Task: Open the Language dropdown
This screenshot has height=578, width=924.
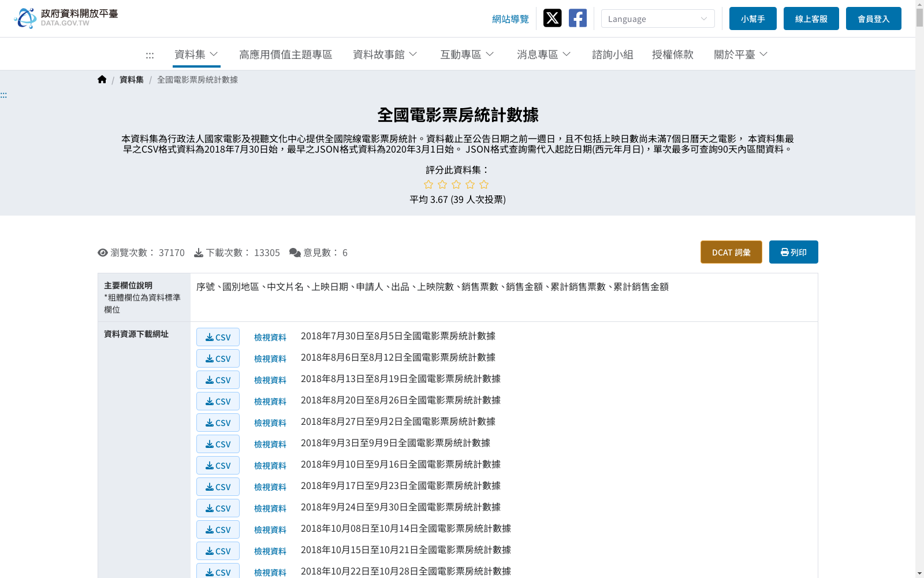Action: click(658, 18)
